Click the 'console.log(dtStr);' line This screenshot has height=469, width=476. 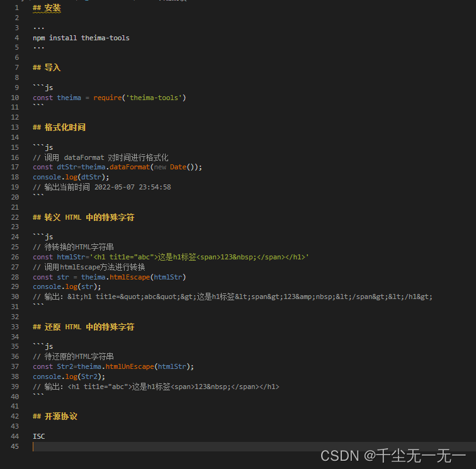click(x=71, y=177)
